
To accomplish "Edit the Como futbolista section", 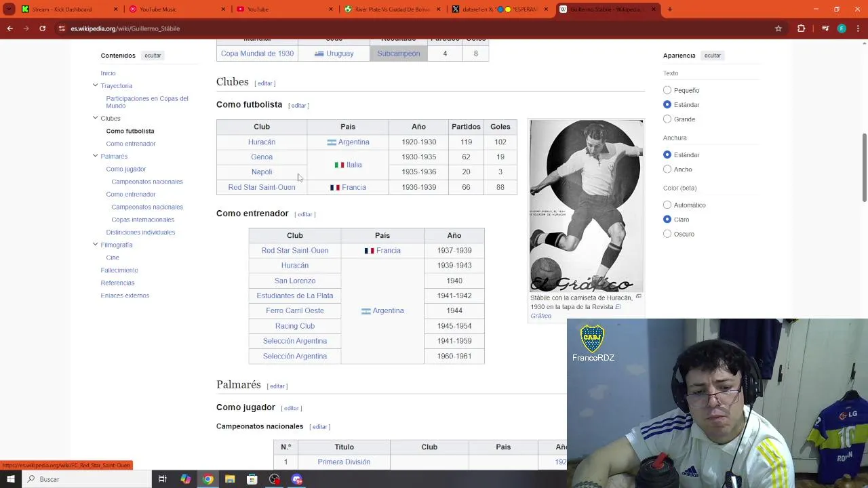I will coord(298,106).
